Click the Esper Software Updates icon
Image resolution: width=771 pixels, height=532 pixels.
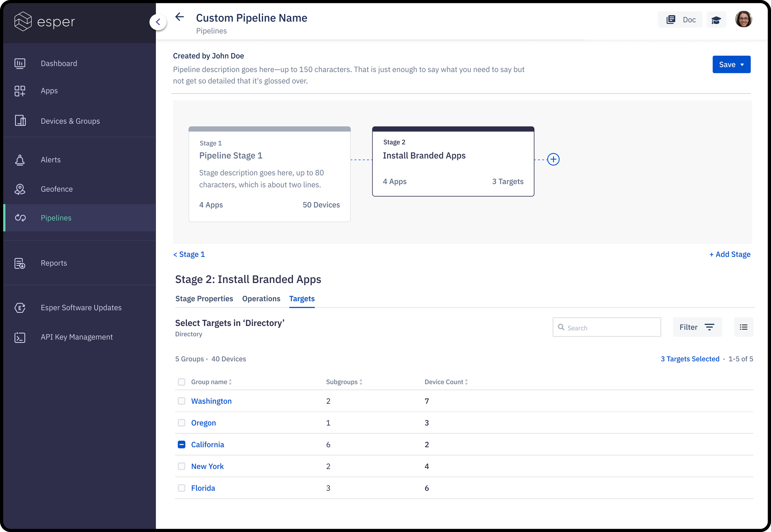click(20, 308)
